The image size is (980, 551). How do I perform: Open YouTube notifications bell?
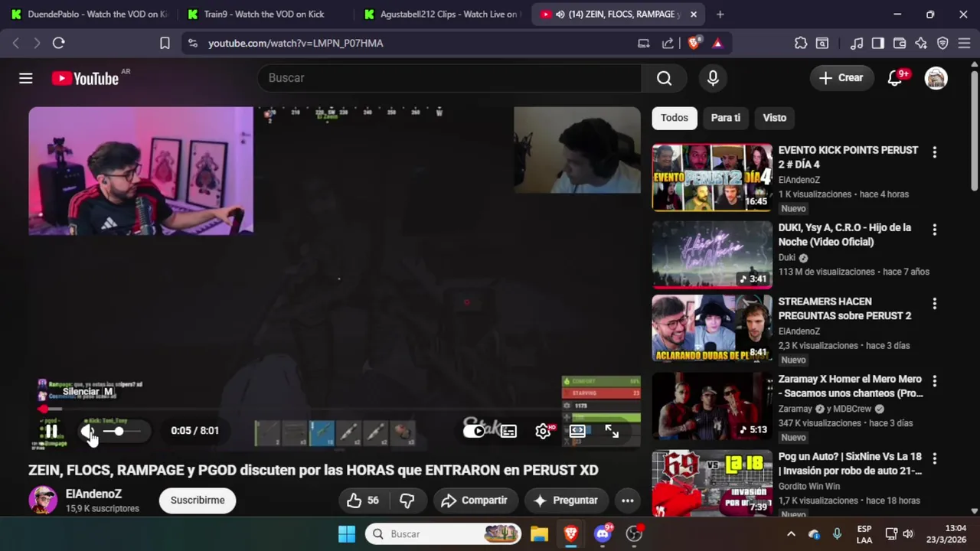(894, 78)
